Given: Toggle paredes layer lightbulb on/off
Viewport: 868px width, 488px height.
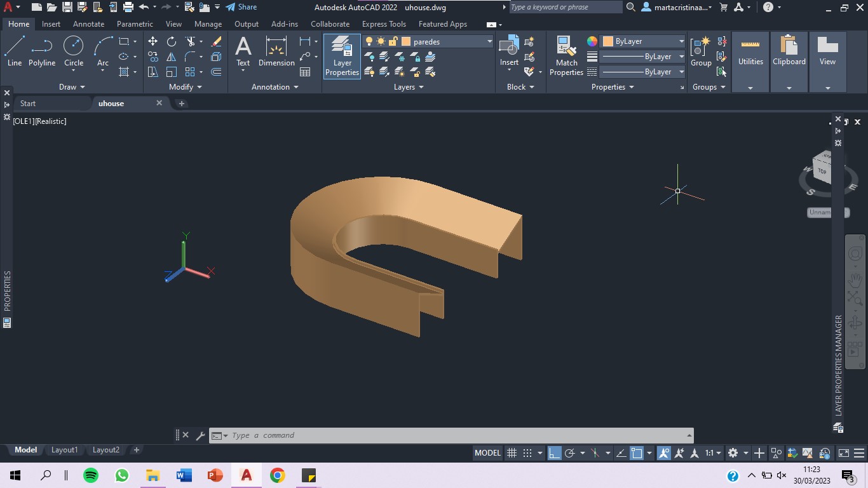Looking at the screenshot, I should [369, 41].
